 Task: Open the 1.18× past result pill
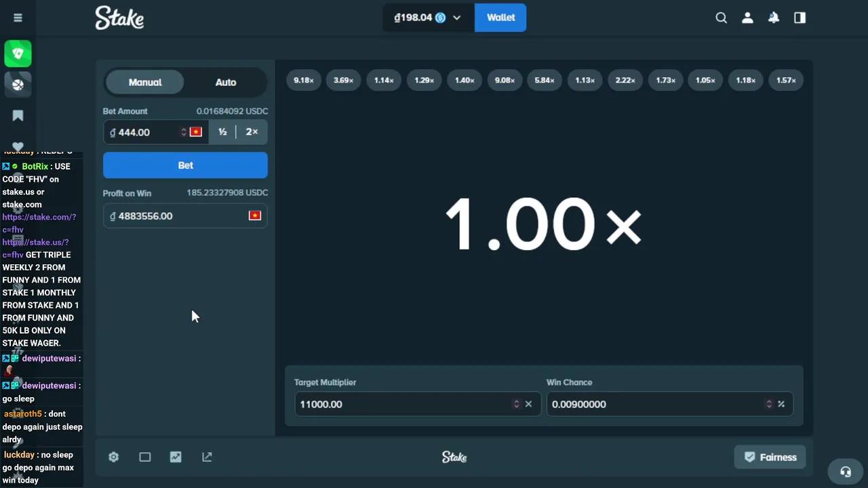[746, 81]
